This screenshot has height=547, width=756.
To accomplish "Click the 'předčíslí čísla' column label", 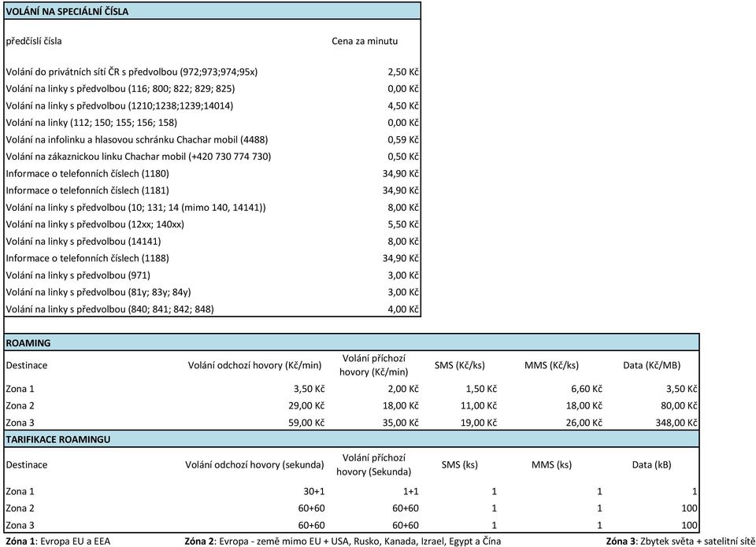I will tap(34, 41).
